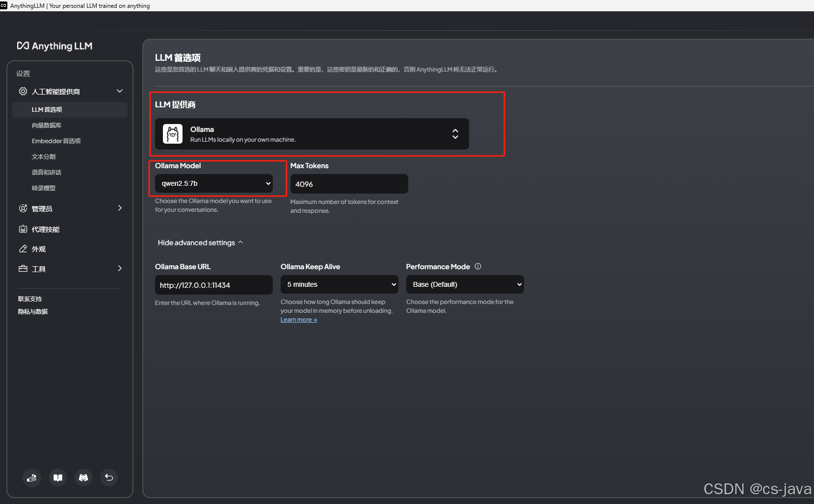Click the back arrow footer icon
The height and width of the screenshot is (504, 814).
click(x=109, y=478)
